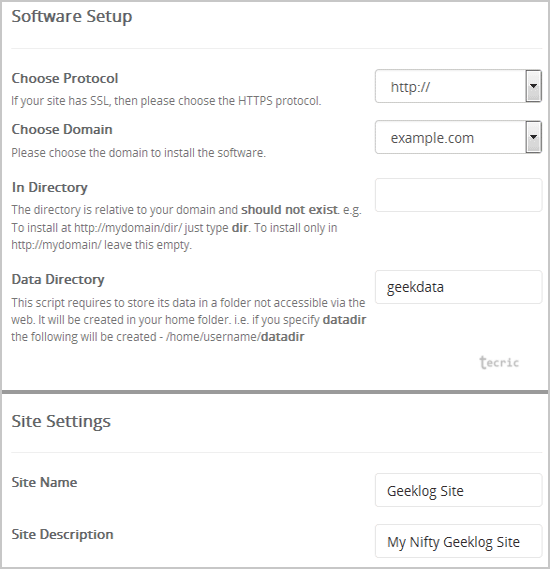Click the Choose Protocol dropdown arrow button
550x569 pixels.
click(x=533, y=86)
